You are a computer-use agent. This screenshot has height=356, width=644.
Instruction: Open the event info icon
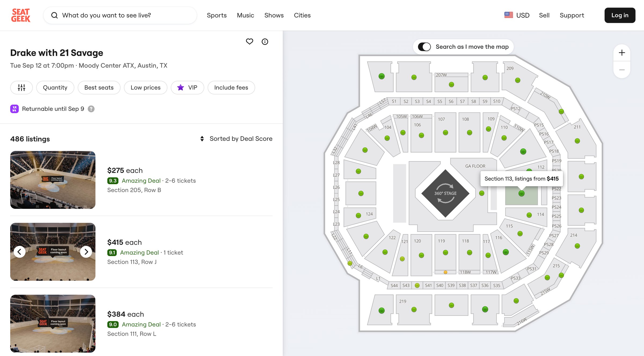265,42
